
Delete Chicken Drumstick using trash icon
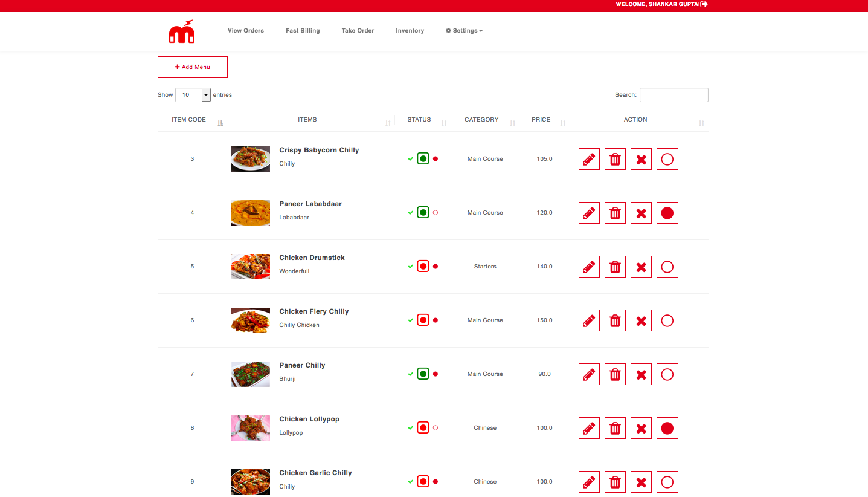click(615, 267)
